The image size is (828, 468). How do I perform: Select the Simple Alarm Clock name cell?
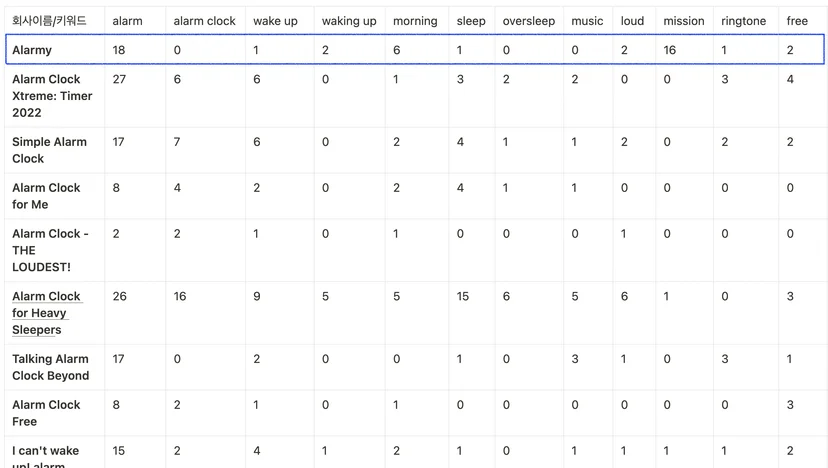point(54,150)
